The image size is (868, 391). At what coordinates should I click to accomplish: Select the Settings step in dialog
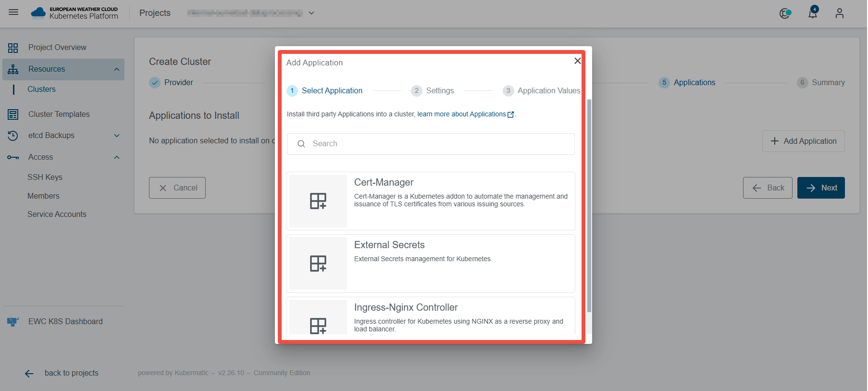[x=433, y=91]
